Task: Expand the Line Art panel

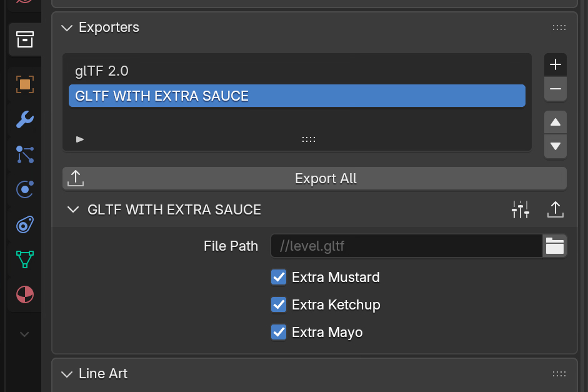Action: pyautogui.click(x=67, y=374)
